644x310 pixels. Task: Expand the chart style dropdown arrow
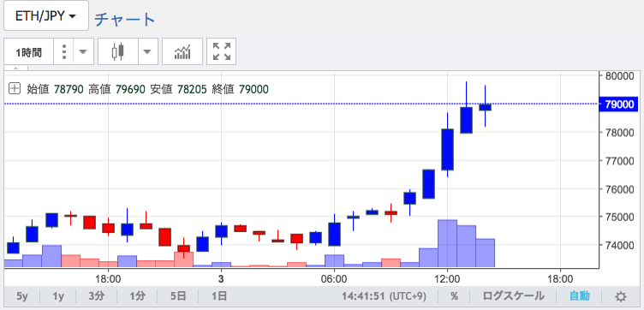pos(147,51)
